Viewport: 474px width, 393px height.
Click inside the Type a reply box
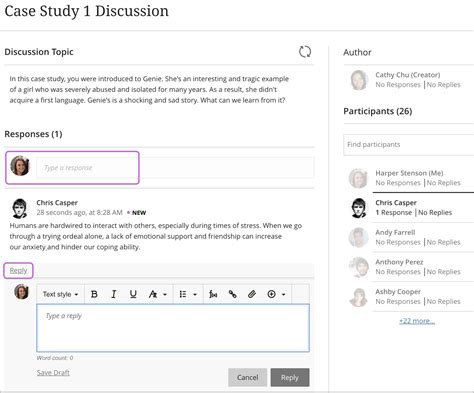(x=173, y=328)
